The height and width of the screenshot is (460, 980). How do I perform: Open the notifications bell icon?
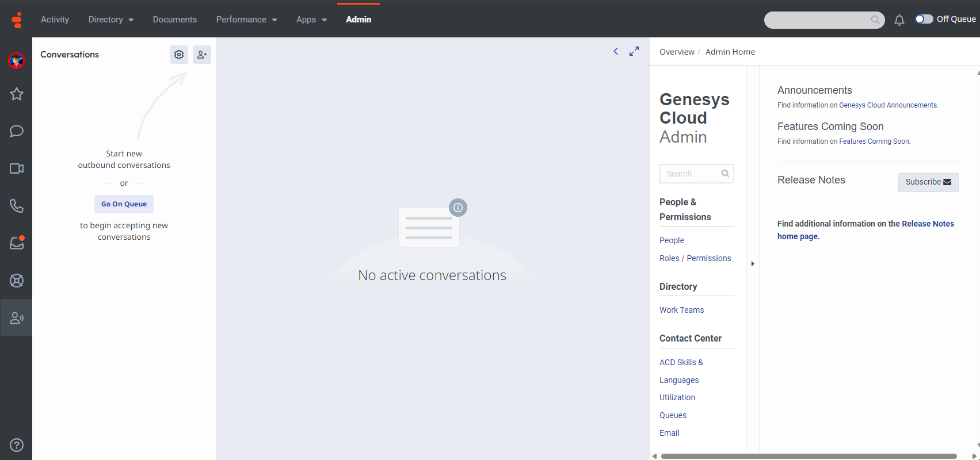click(899, 20)
